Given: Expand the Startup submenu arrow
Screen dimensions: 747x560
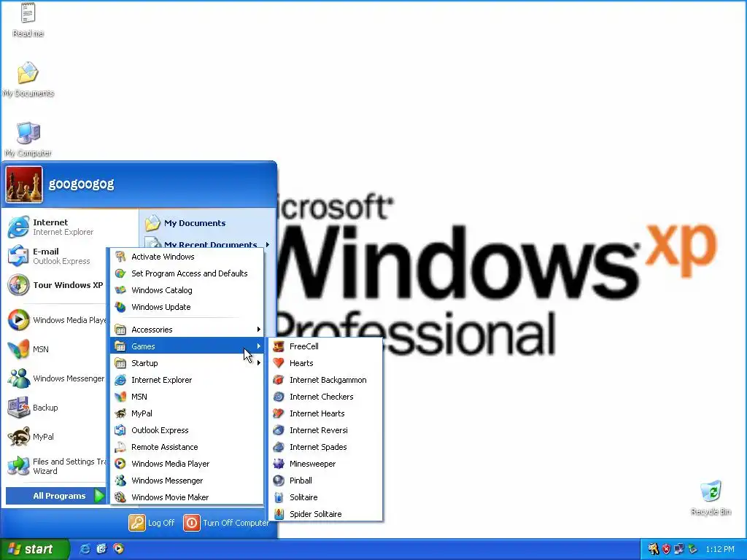Looking at the screenshot, I should 259,363.
